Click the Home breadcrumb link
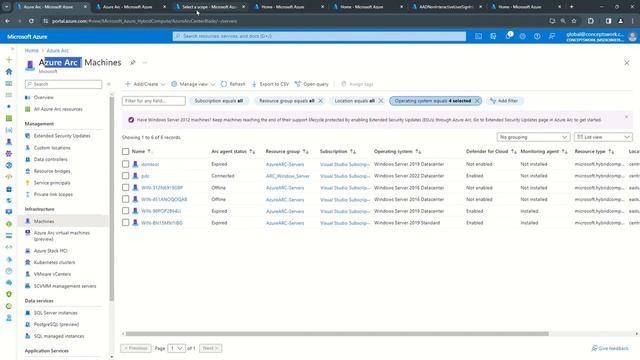Screen dimensions: 640x360 click(x=31, y=51)
